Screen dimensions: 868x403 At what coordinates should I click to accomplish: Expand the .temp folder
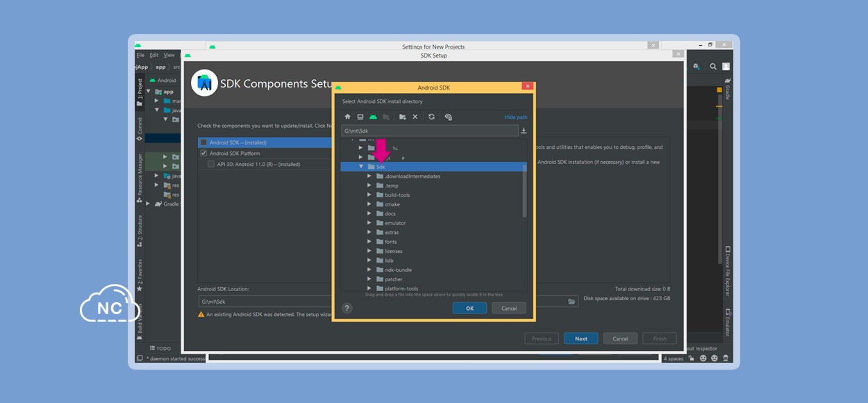[369, 186]
